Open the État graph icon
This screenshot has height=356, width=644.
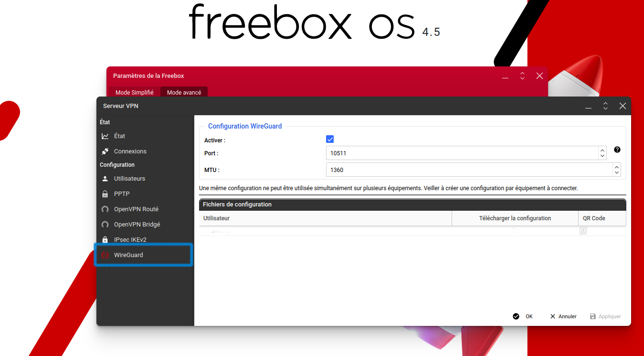(105, 136)
